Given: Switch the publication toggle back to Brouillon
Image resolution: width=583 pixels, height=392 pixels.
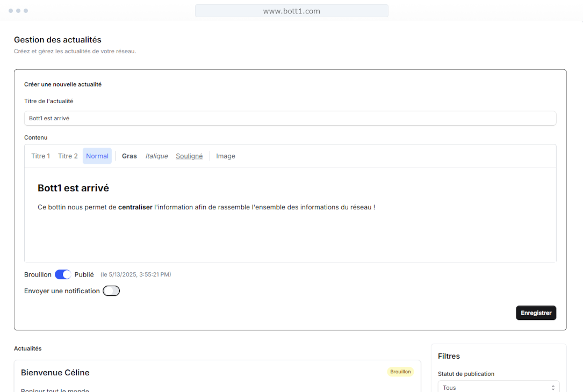Looking at the screenshot, I should pyautogui.click(x=63, y=274).
